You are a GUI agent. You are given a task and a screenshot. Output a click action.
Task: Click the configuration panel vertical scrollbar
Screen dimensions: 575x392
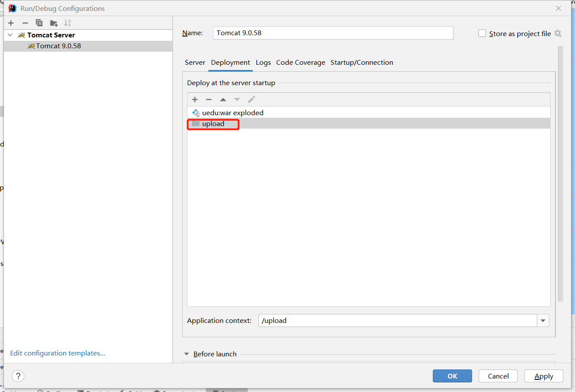click(x=561, y=174)
